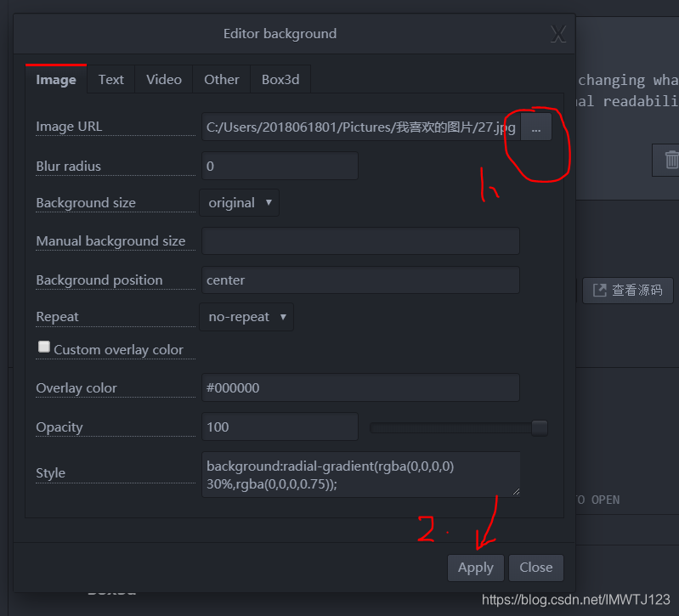The image size is (679, 616).
Task: Open the Repeat no-repeat dropdown
Action: 246,317
